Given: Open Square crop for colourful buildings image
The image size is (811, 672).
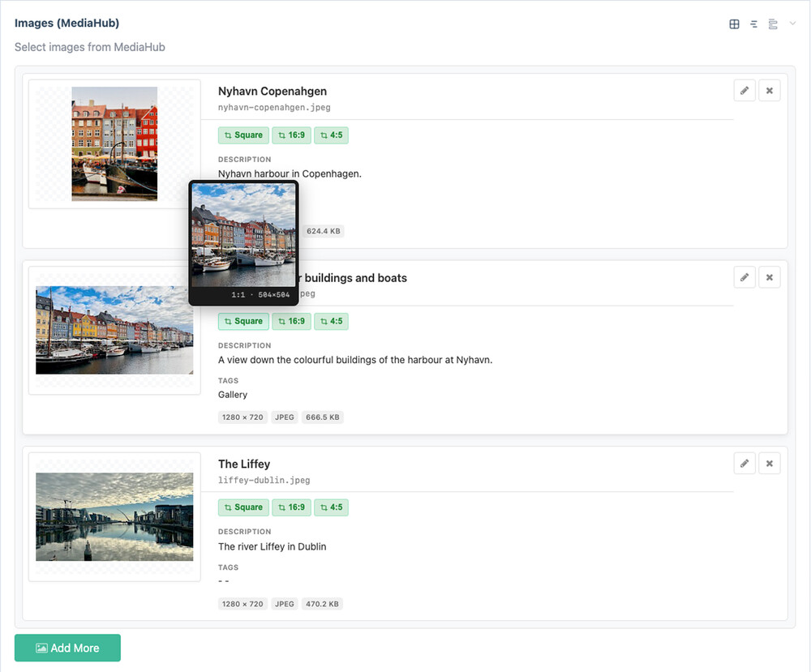Looking at the screenshot, I should coord(243,321).
